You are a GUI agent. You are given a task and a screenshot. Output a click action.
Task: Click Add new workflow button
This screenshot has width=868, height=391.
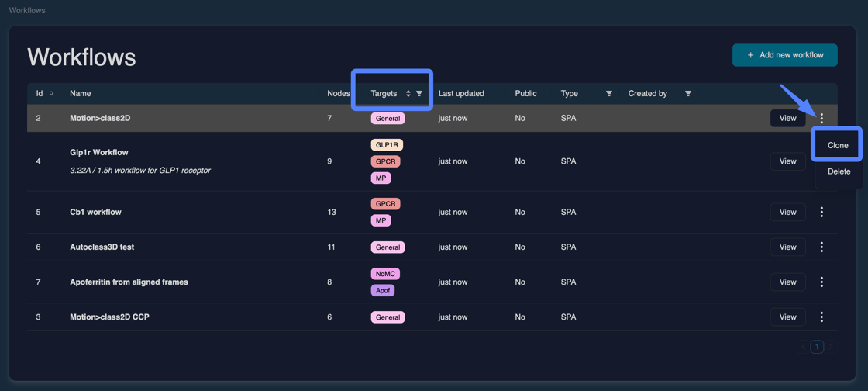(x=784, y=55)
